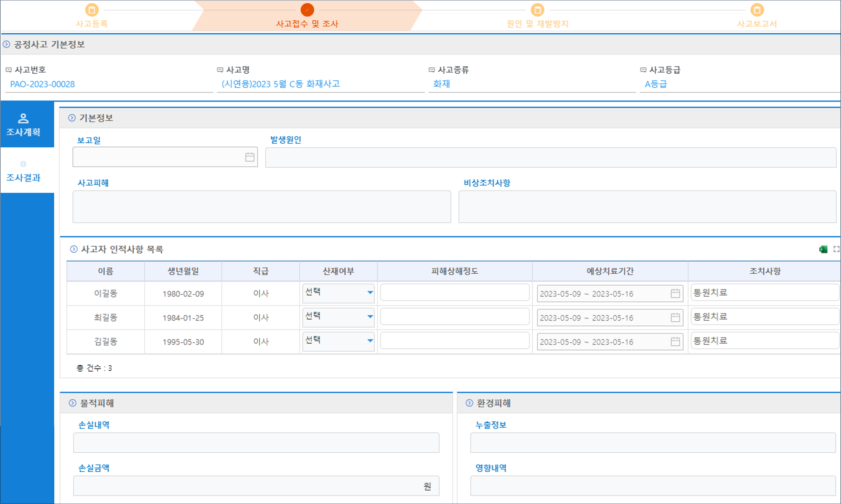Click 피해상해정도 field for 김길동
Viewport: 841px width, 504px height.
[455, 341]
